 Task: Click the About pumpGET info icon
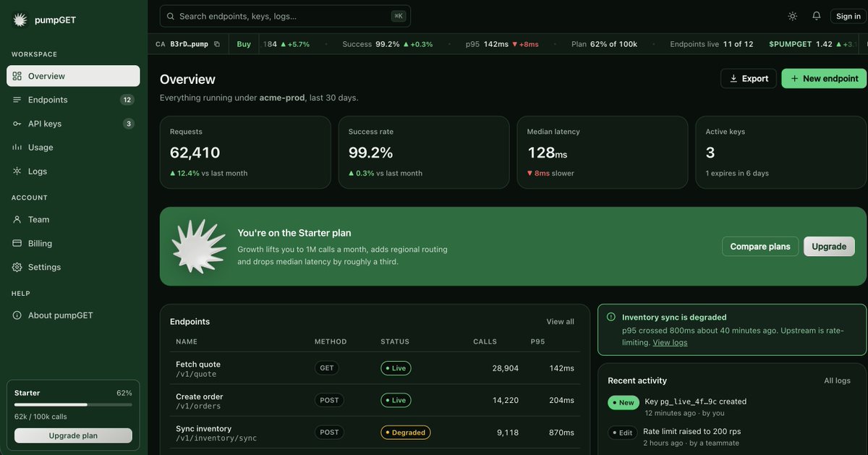click(17, 315)
